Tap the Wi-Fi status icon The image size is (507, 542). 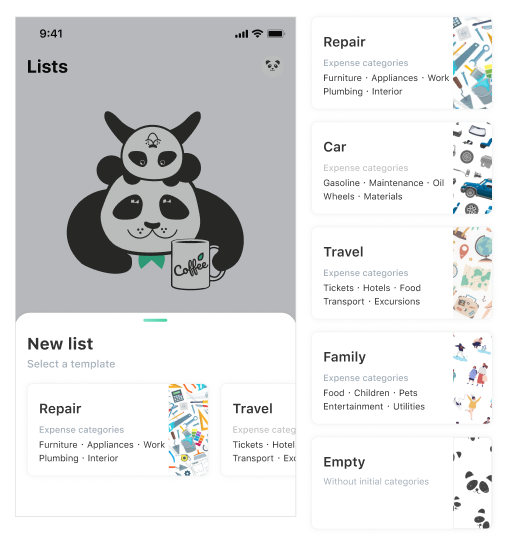(257, 34)
